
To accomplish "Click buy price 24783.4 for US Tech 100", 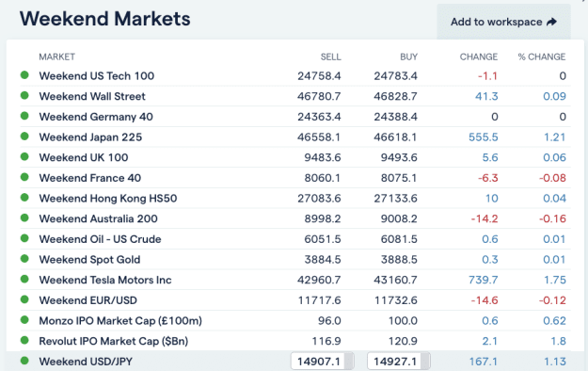I will [396, 76].
